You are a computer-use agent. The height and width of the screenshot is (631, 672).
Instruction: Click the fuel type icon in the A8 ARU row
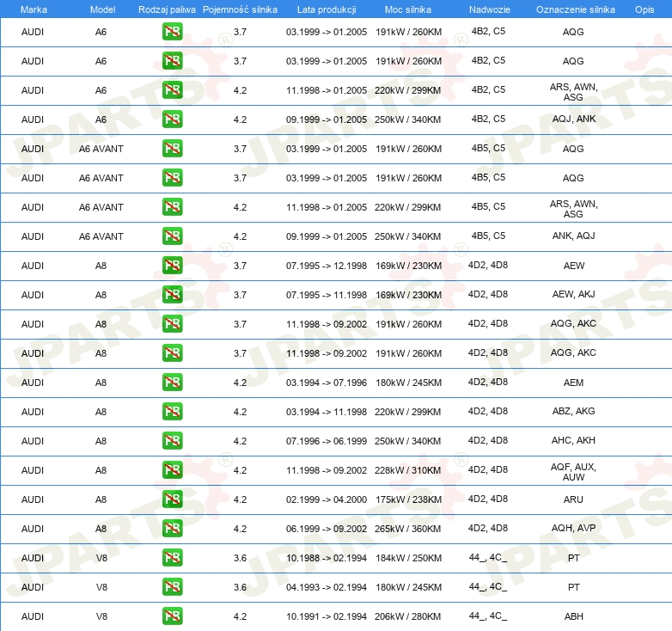coord(172,499)
